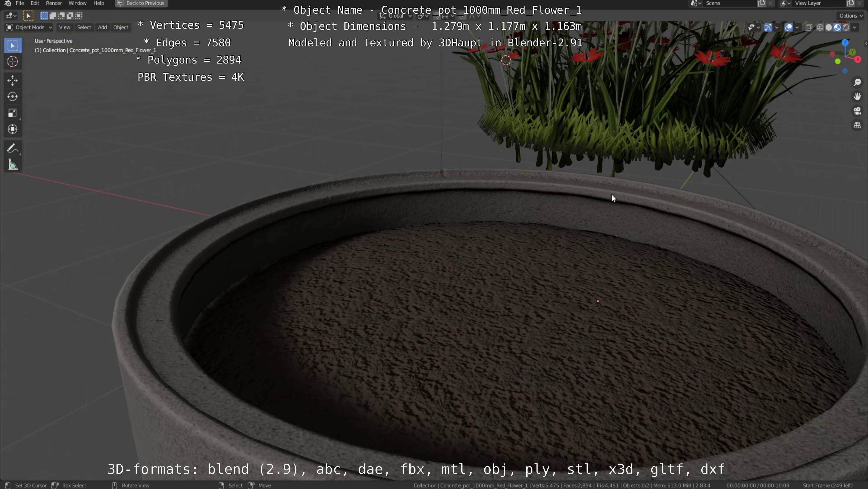Choose the Intersect Selection mode icon
This screenshot has width=868, height=489.
79,16
